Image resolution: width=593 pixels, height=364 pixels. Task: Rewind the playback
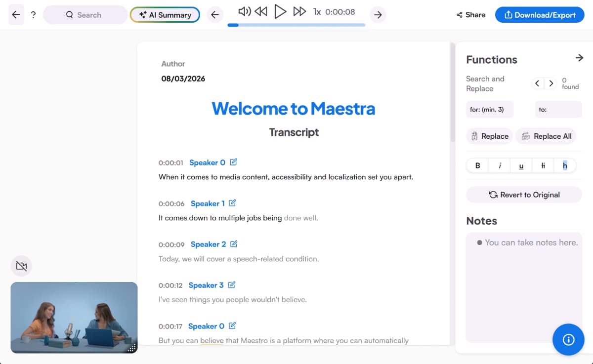click(x=261, y=11)
